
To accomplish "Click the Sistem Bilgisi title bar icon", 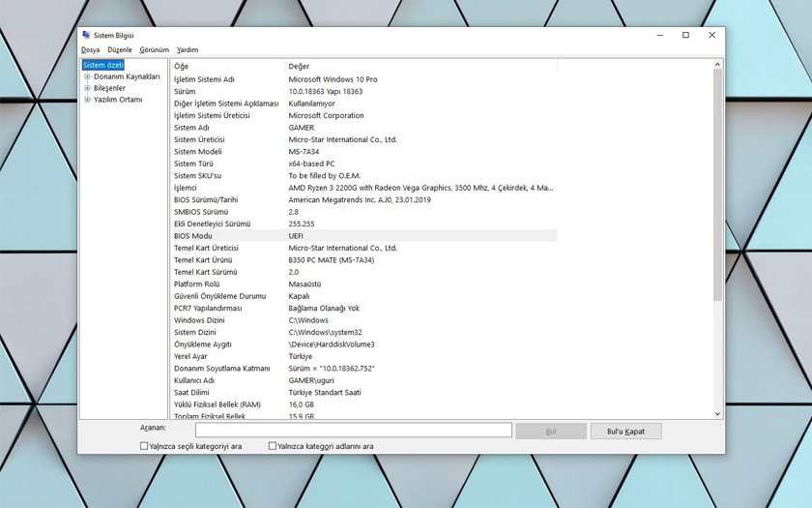I will [86, 35].
